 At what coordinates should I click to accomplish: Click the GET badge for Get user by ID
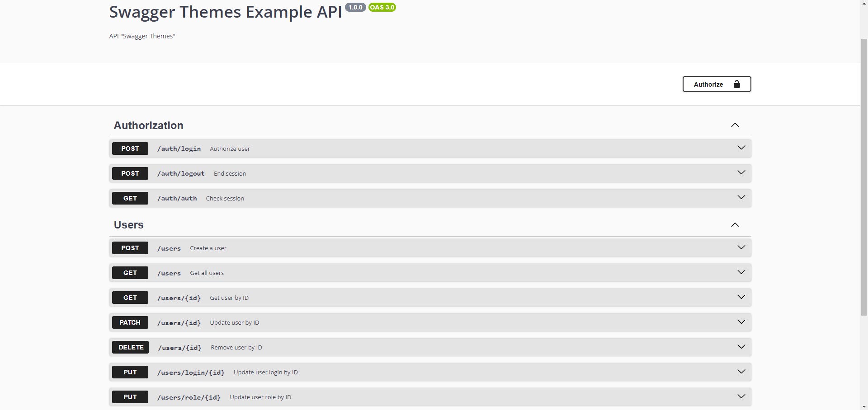130,298
